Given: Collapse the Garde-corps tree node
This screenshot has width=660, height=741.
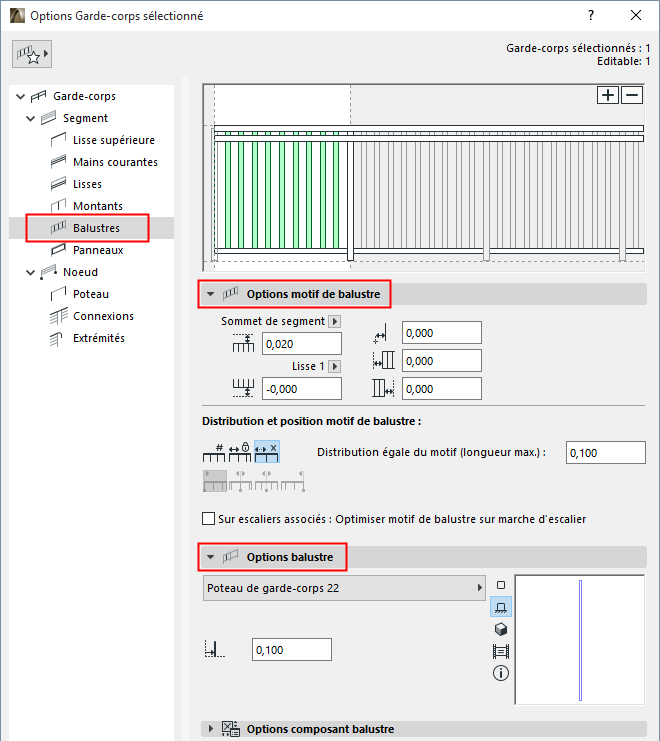Looking at the screenshot, I should (x=20, y=96).
